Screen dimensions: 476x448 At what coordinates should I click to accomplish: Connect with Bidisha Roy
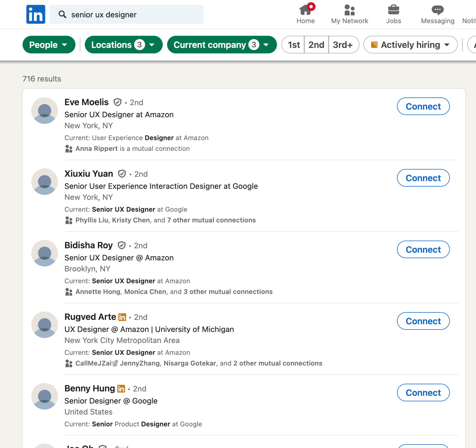pyautogui.click(x=423, y=249)
